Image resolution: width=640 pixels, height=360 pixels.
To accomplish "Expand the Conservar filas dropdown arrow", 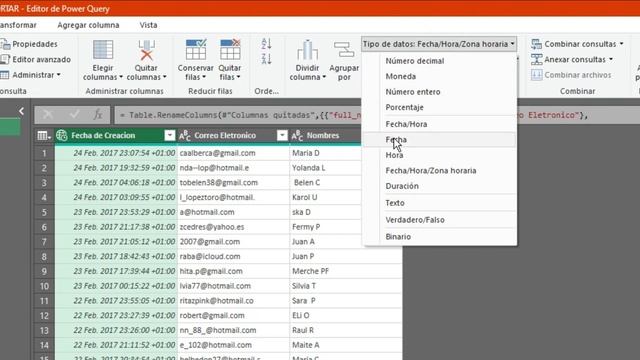I will tap(203, 77).
